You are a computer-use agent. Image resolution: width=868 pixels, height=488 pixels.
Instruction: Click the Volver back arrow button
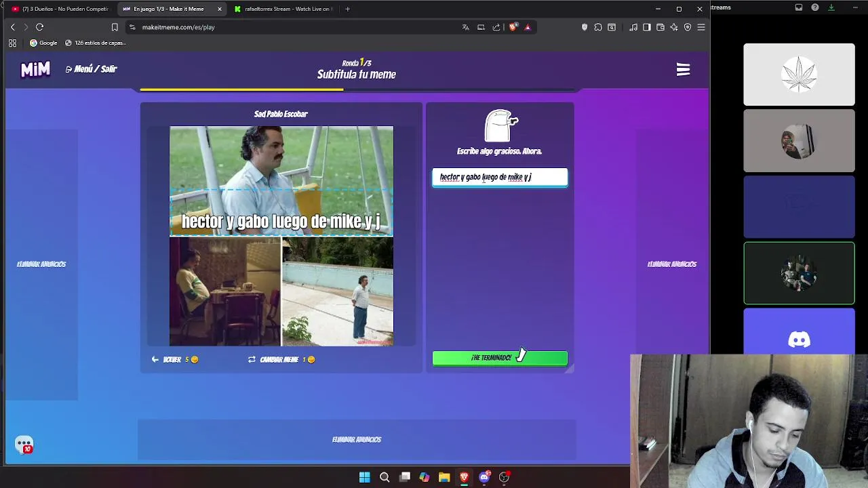click(x=175, y=359)
